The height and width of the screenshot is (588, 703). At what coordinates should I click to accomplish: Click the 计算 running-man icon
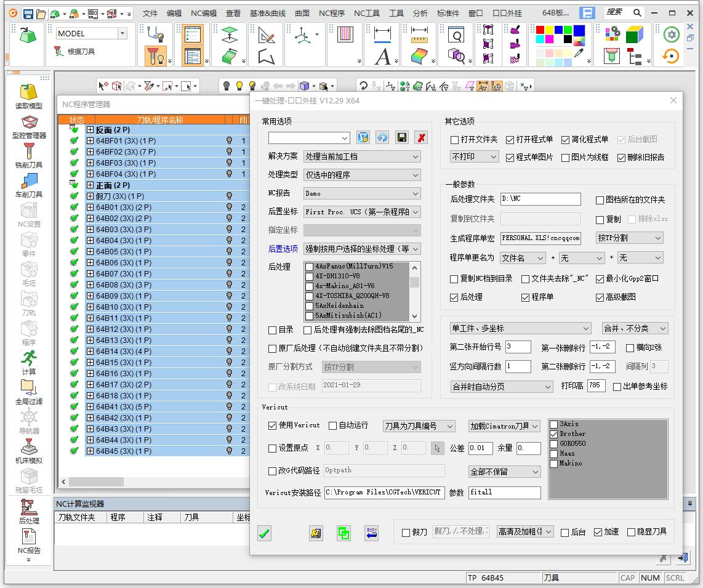pyautogui.click(x=28, y=358)
